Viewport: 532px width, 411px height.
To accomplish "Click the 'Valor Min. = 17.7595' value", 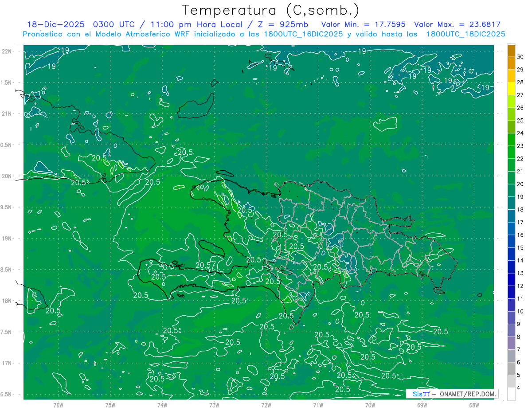I will [x=363, y=24].
